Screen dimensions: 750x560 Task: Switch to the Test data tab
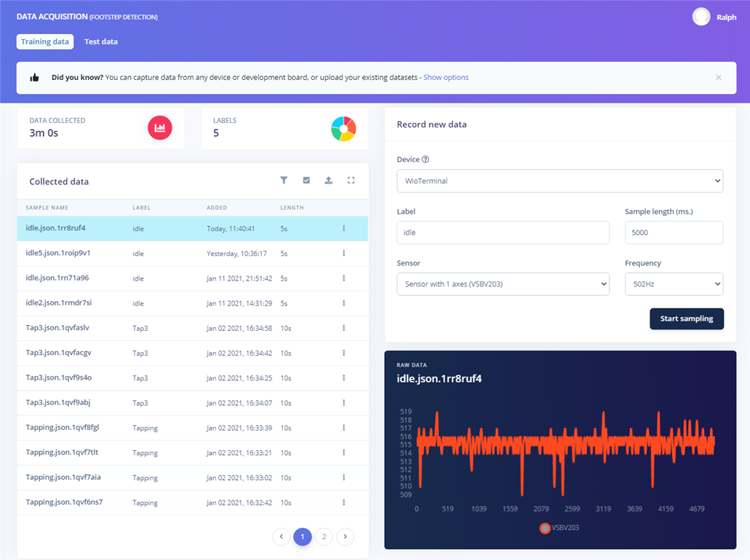(x=101, y=41)
